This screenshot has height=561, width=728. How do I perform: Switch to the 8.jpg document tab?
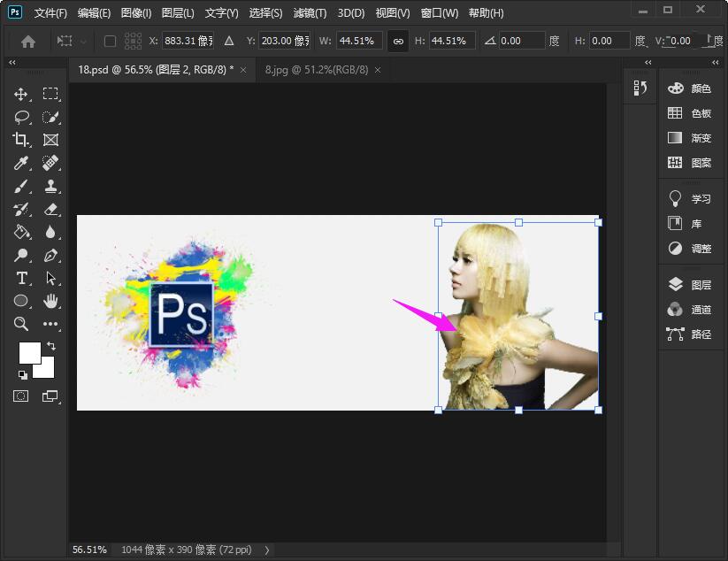(317, 69)
